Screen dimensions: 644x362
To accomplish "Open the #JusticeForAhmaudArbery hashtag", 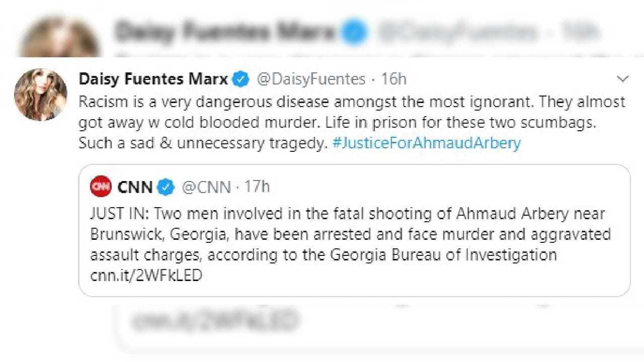I will [x=426, y=143].
